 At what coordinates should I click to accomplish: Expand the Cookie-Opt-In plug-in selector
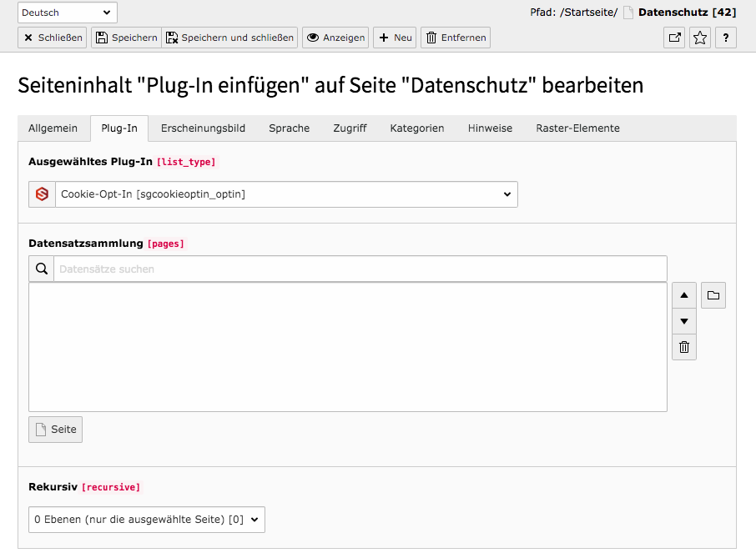coord(286,194)
